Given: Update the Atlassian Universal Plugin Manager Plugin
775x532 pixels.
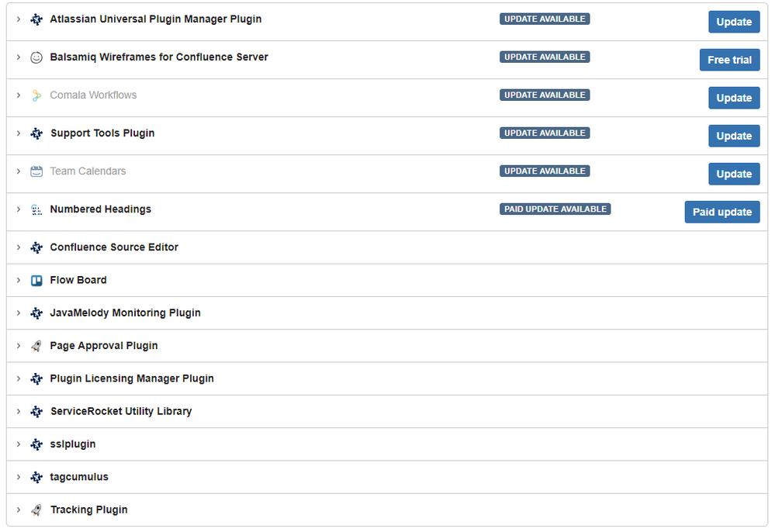Looking at the screenshot, I should 734,22.
